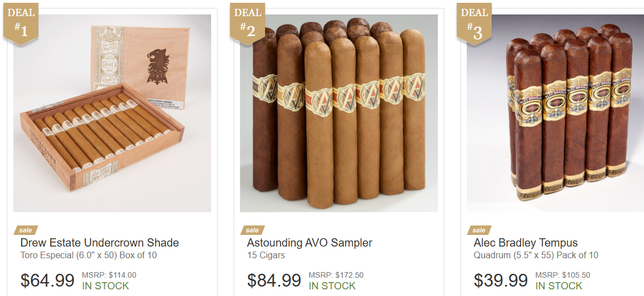This screenshot has height=296, width=644.
Task: Click the $84.99 sale price
Action: (x=274, y=280)
